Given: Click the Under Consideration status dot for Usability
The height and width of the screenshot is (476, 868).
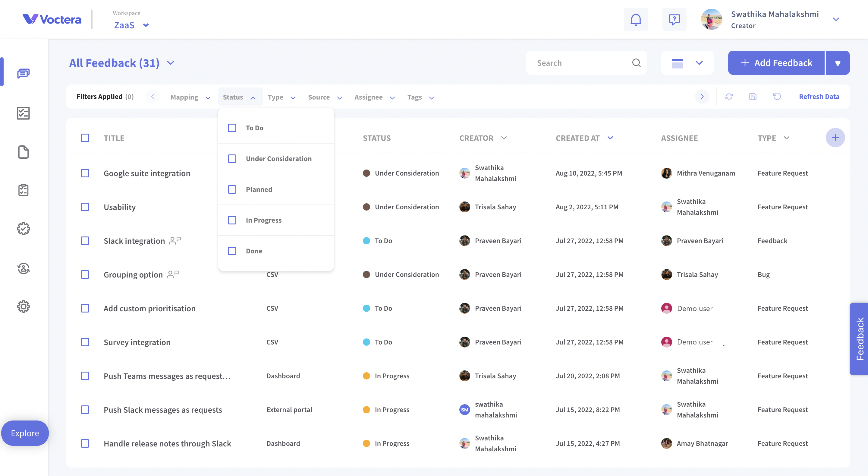Looking at the screenshot, I should pyautogui.click(x=366, y=207).
